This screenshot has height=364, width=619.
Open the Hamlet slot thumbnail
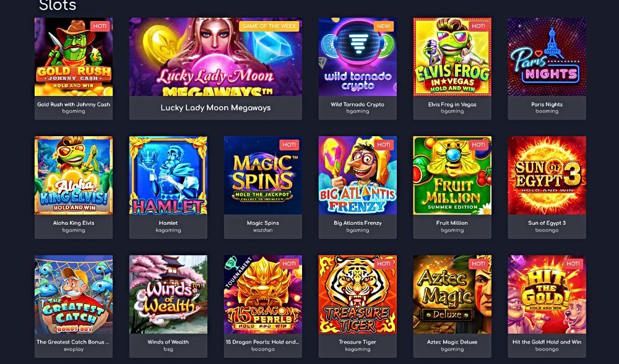(168, 176)
